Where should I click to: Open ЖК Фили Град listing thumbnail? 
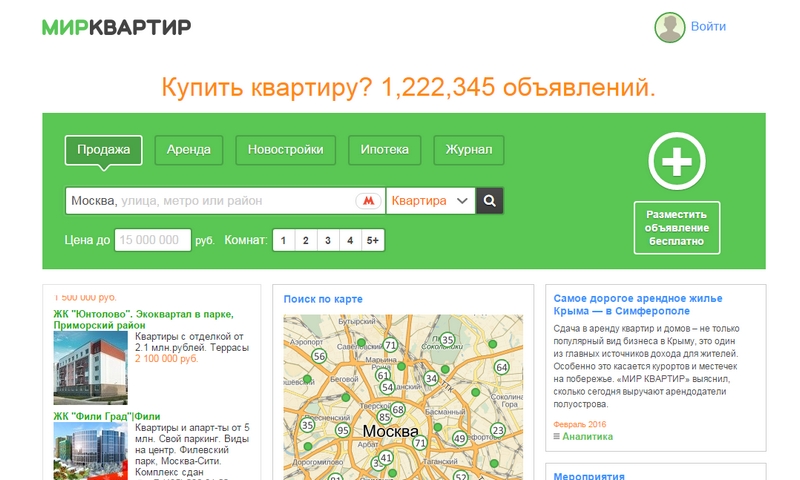click(x=91, y=450)
